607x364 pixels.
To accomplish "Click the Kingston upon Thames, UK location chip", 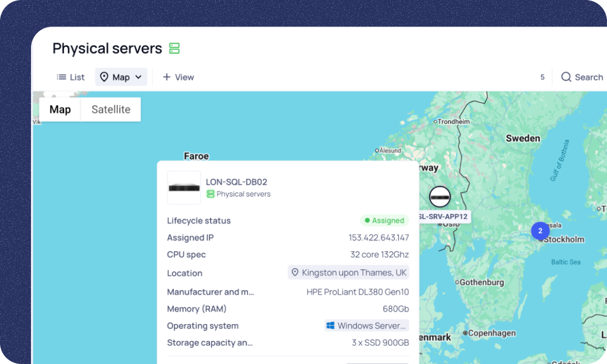I will (x=348, y=273).
